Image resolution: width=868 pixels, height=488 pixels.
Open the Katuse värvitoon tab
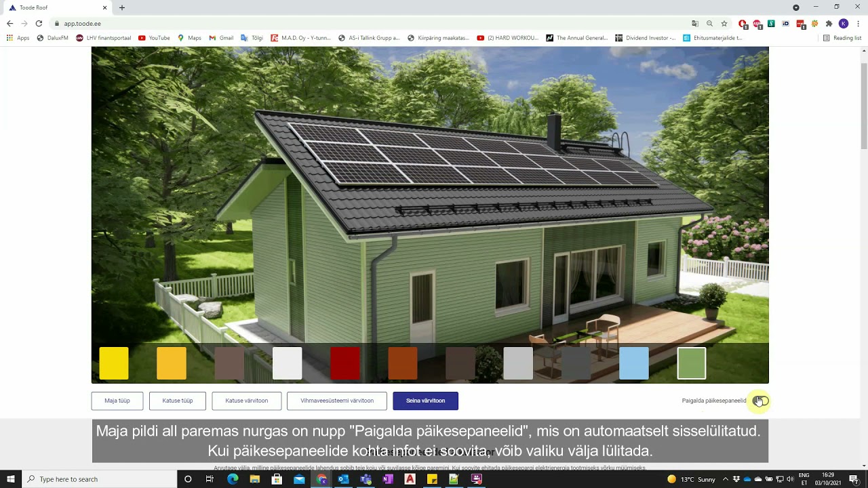point(247,401)
